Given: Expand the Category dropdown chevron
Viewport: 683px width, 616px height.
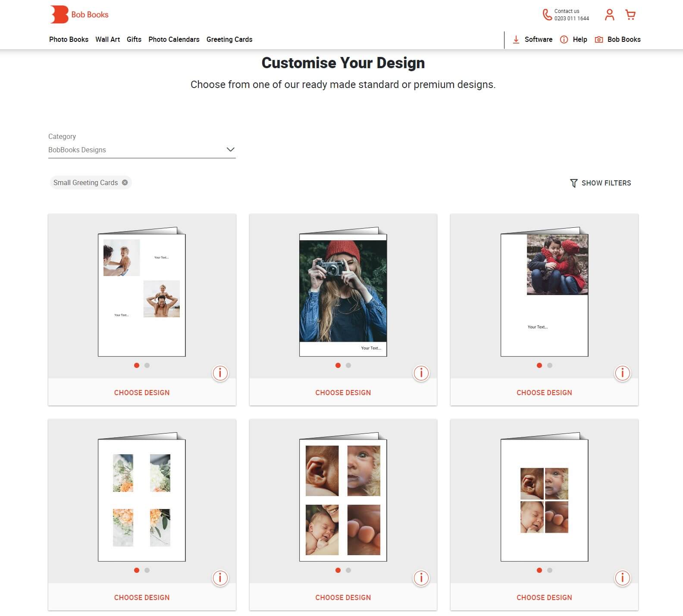Looking at the screenshot, I should click(230, 150).
